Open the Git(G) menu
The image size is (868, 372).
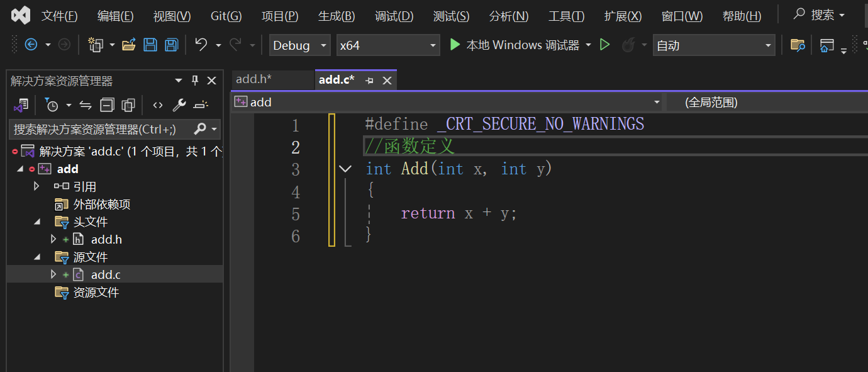coord(226,16)
